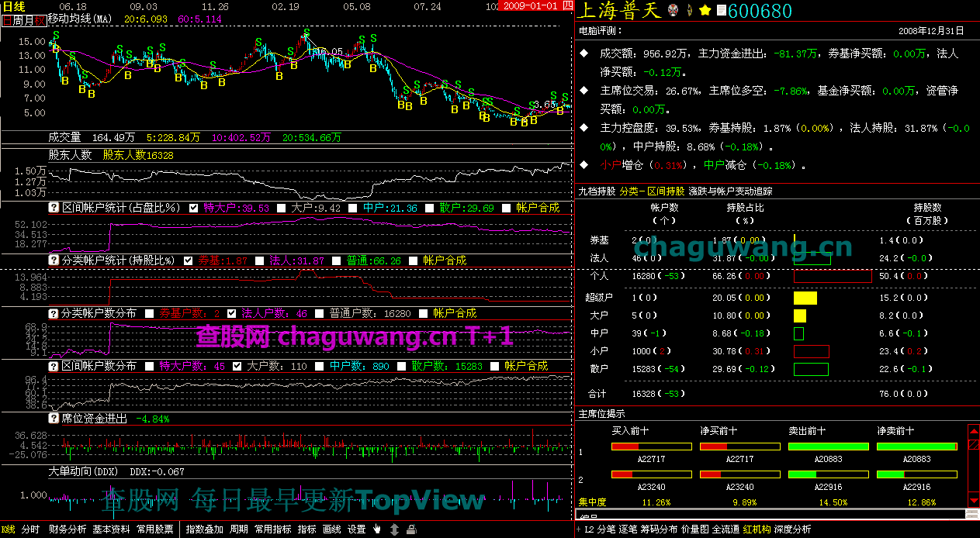Click the up-down arrows icon in bottom toolbar
This screenshot has height=538, width=980.
[394, 529]
